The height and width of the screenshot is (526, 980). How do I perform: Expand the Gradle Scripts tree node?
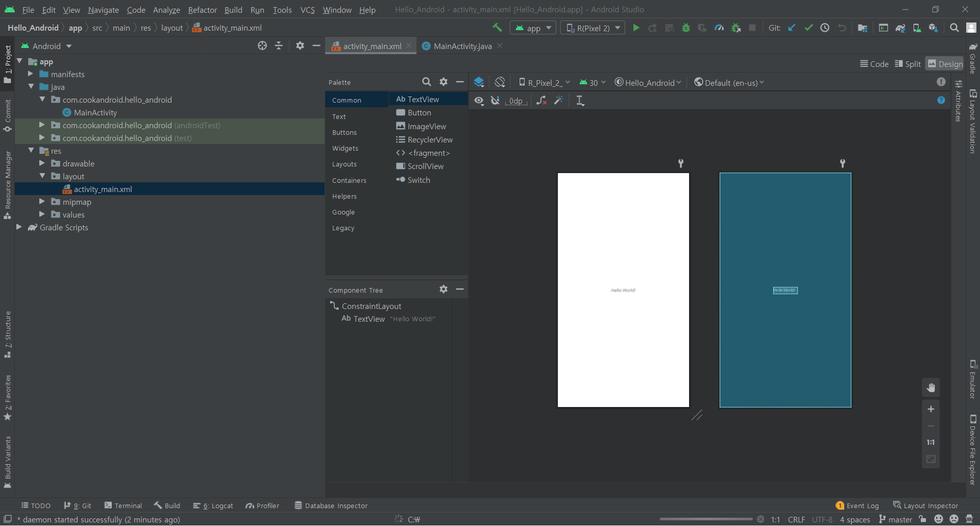pos(19,227)
